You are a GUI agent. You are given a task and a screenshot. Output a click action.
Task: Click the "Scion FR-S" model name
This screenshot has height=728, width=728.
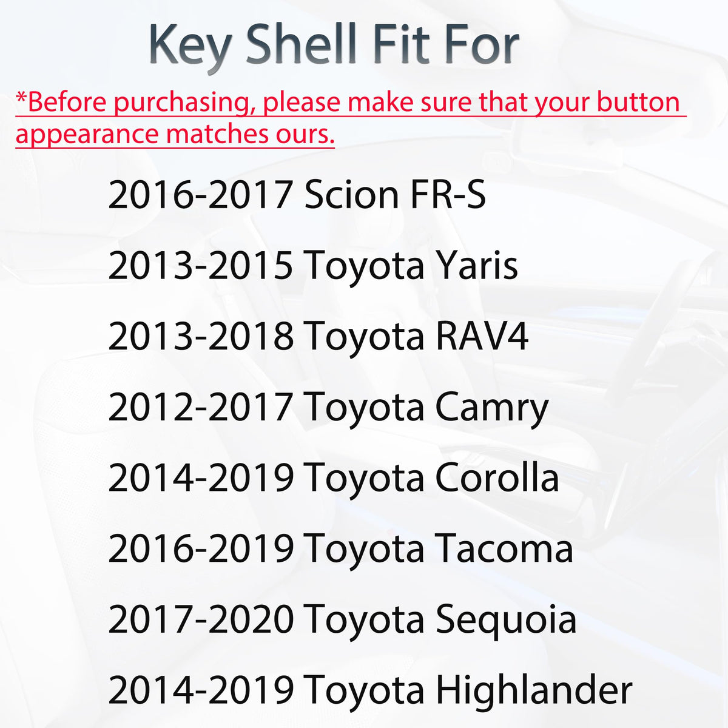pyautogui.click(x=395, y=195)
